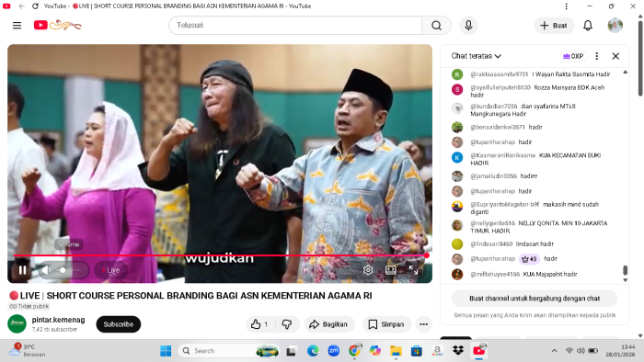Click the browser back arrow
Image resolution: width=644 pixels, height=362 pixels.
click(x=21, y=6)
